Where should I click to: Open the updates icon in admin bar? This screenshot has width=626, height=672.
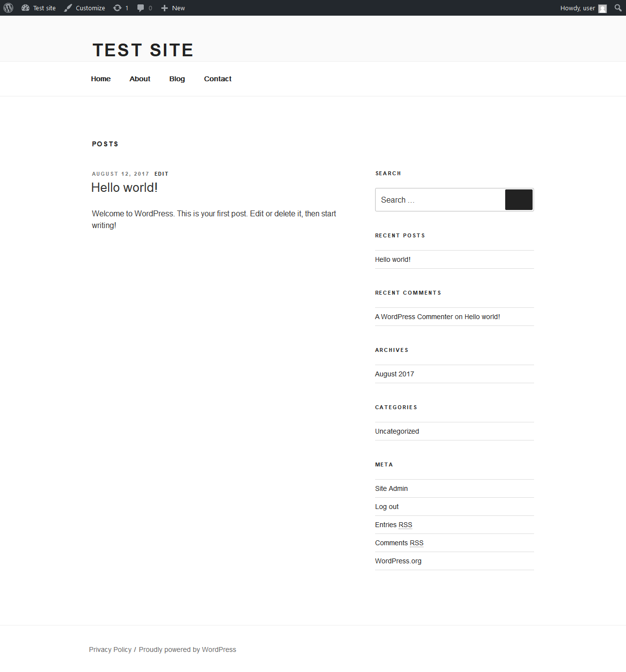[x=117, y=8]
